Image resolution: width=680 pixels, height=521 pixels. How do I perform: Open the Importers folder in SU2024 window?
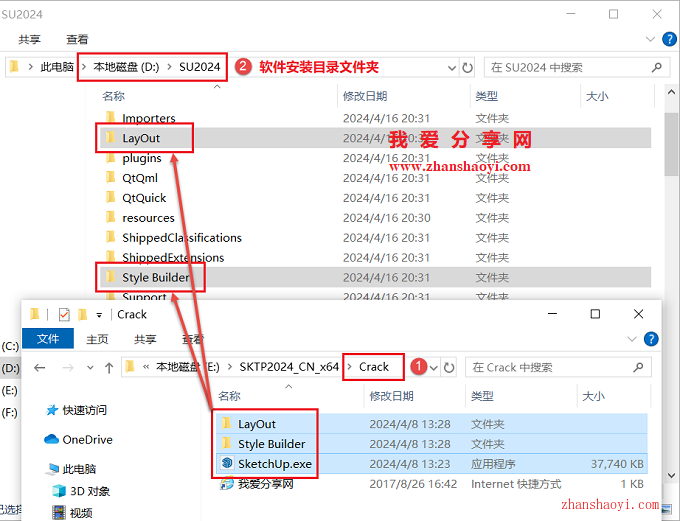point(149,118)
